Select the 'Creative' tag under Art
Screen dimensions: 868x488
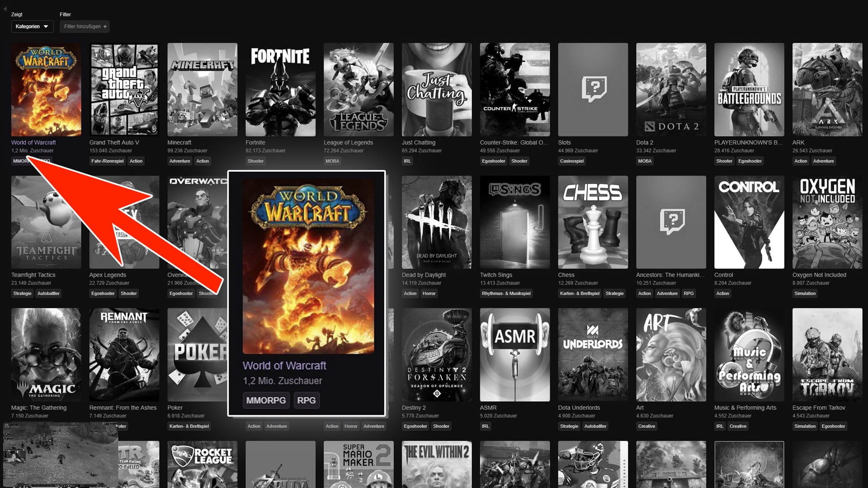[x=646, y=426]
